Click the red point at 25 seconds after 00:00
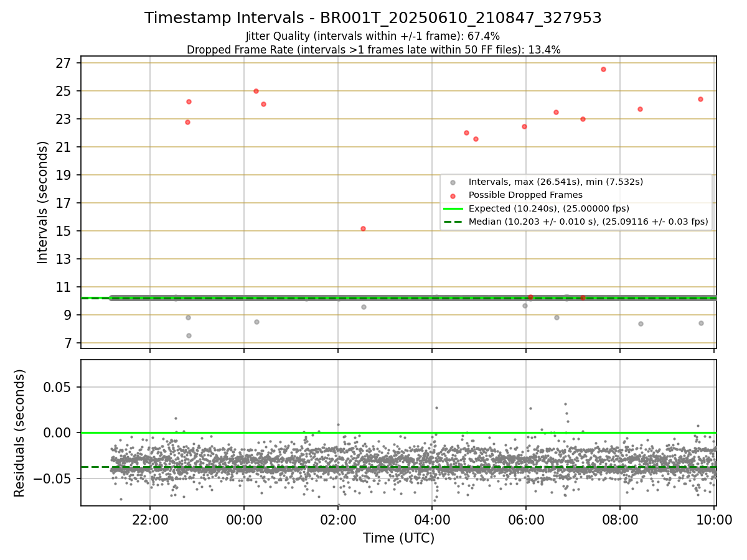The height and width of the screenshot is (560, 747). click(x=256, y=91)
